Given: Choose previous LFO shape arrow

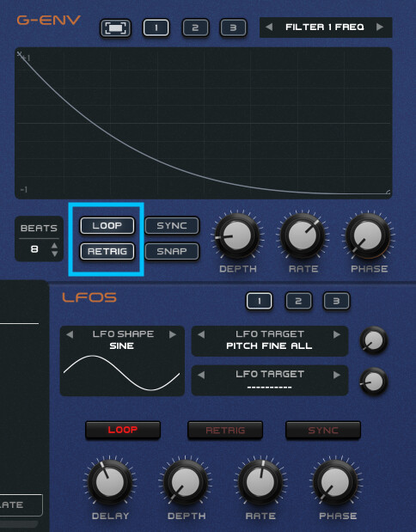Looking at the screenshot, I should coord(70,334).
